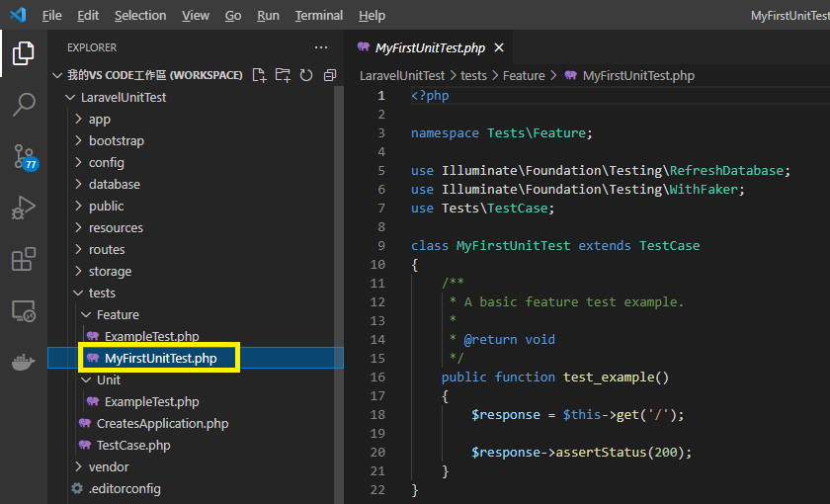Screen dimensions: 830x504
Task: Open the Run menu
Action: [268, 16]
